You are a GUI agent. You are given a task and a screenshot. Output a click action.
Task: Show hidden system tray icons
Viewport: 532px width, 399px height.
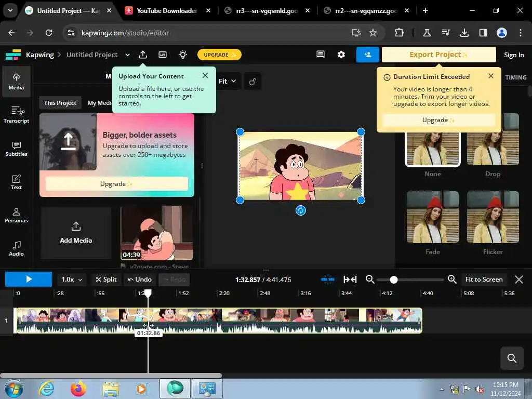click(442, 389)
